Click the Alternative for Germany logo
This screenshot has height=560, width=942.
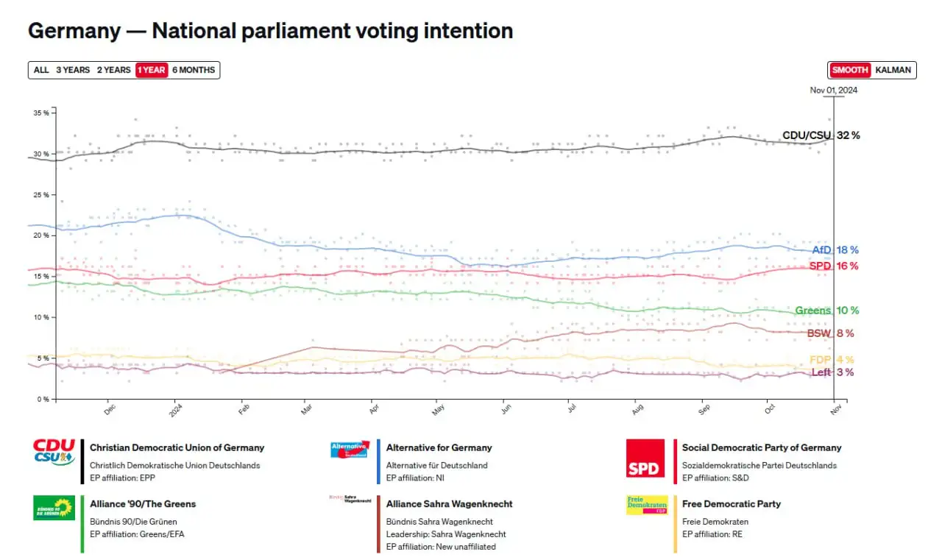click(350, 450)
